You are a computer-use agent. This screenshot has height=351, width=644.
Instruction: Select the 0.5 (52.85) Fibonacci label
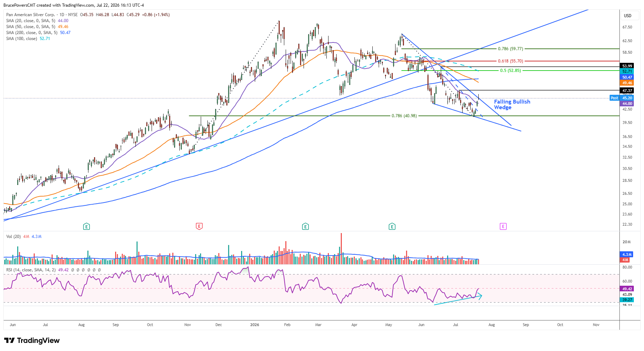(x=511, y=71)
